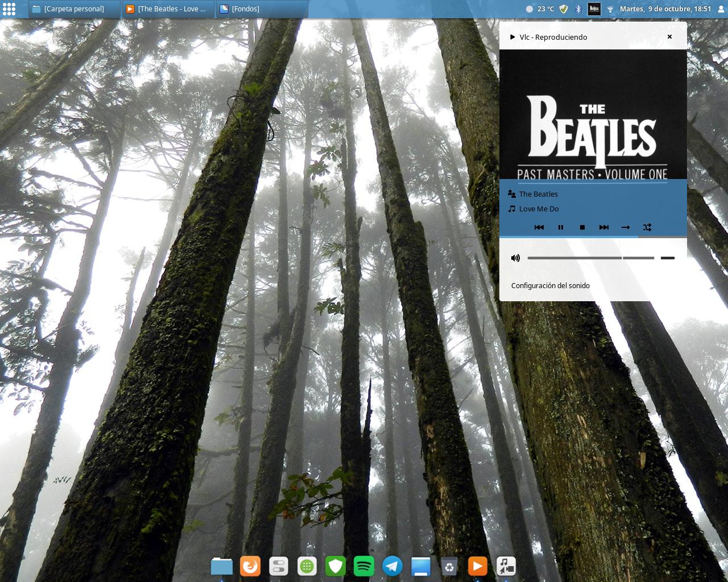Skip to the previous track

539,227
